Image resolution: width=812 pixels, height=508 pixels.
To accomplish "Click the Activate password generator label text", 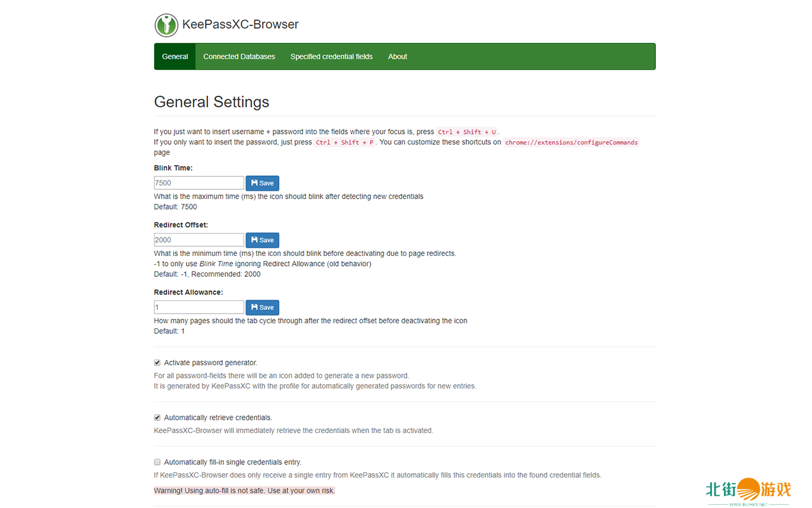I will (x=211, y=363).
